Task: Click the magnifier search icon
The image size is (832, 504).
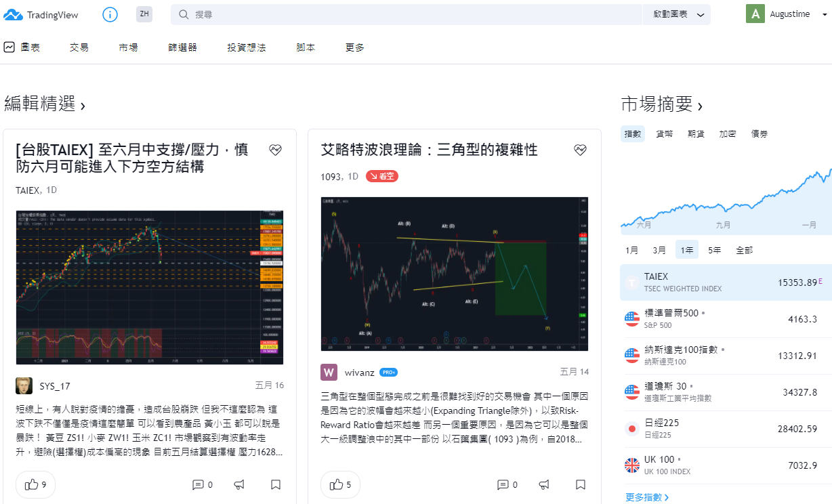Action: pos(184,14)
